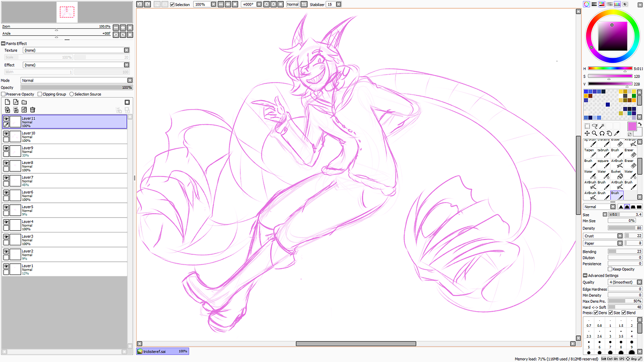
Task: Select the Magic Wand tool
Action: click(602, 126)
